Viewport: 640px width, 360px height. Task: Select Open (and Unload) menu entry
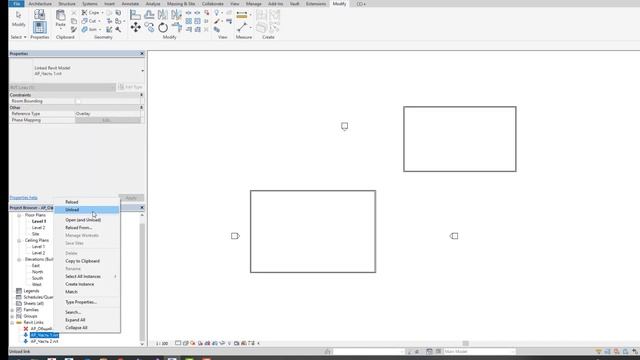pos(87,220)
